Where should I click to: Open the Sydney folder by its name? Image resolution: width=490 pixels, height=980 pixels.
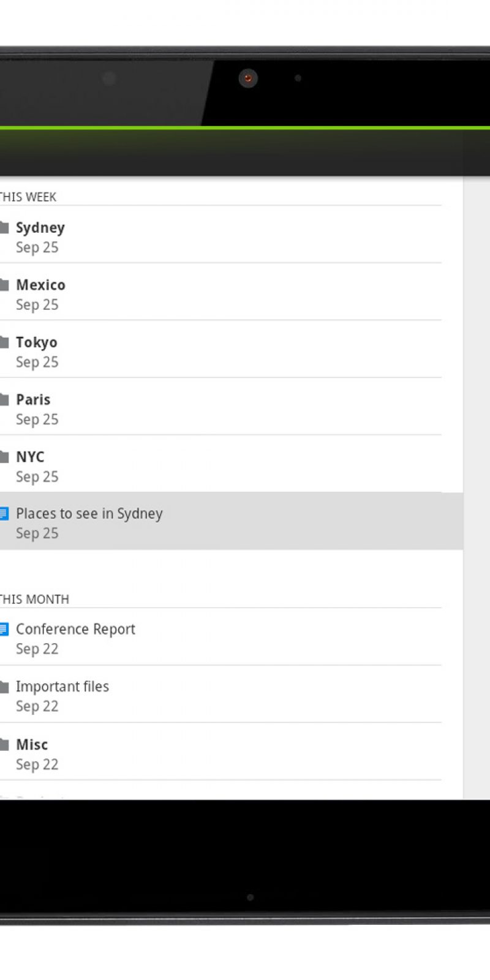[x=40, y=228]
